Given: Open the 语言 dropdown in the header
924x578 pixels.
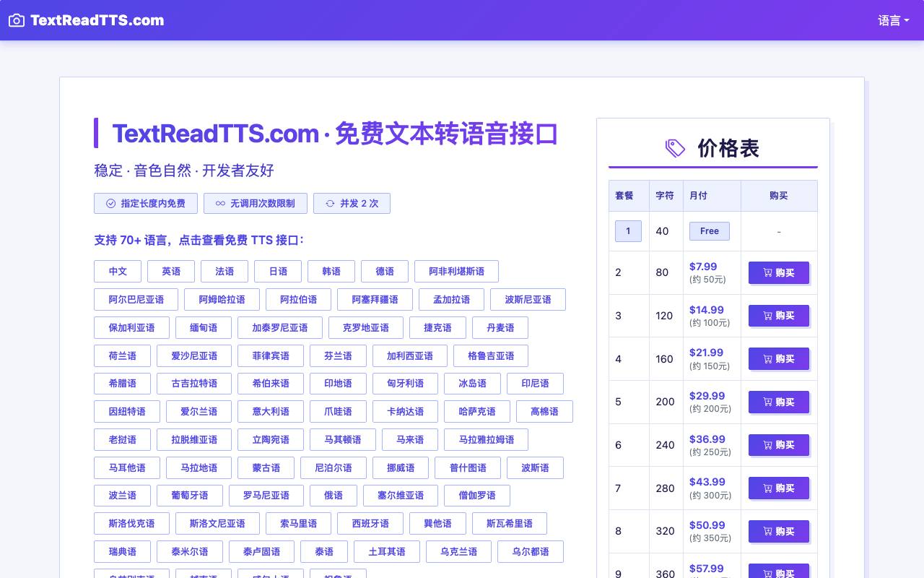Looking at the screenshot, I should (x=894, y=20).
